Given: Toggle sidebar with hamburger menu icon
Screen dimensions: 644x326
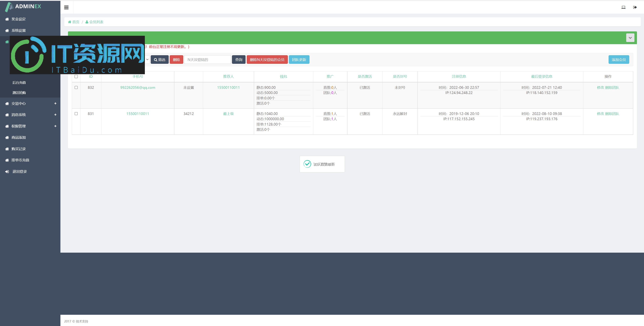Looking at the screenshot, I should pyautogui.click(x=66, y=8).
